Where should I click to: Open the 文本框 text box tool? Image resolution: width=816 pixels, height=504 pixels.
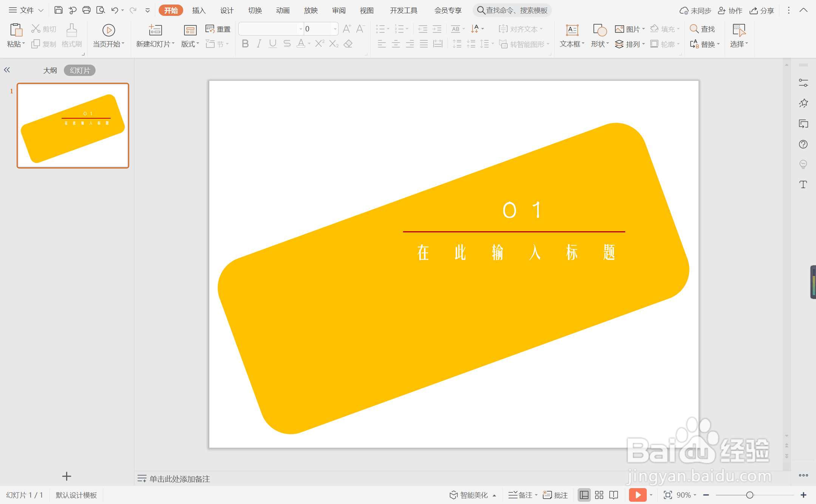tap(571, 35)
